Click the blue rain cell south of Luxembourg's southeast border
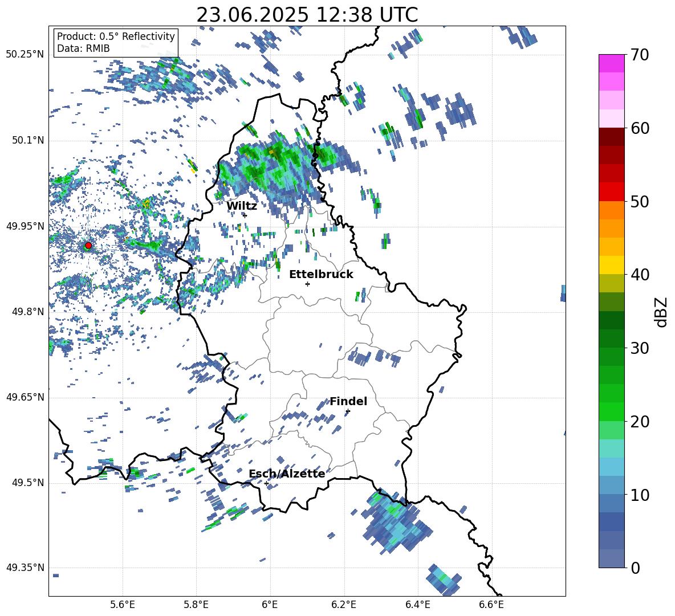The height and width of the screenshot is (616, 675). point(396,520)
